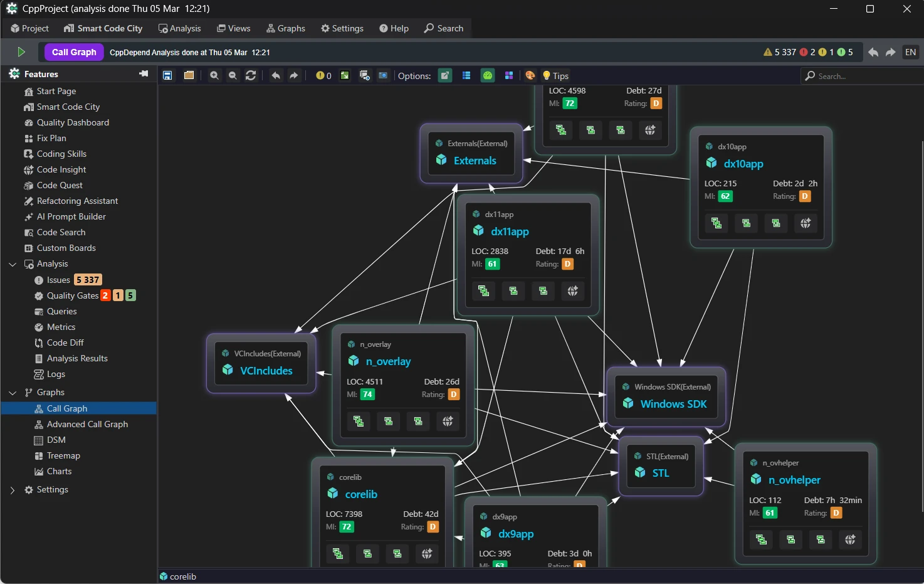Click the first green icon in dx10app node
924x584 pixels.
[x=717, y=223]
